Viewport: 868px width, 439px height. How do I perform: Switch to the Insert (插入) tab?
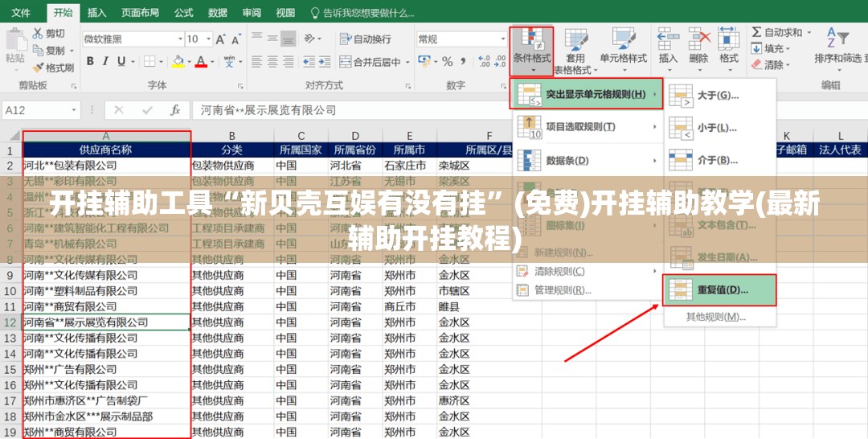tap(96, 12)
